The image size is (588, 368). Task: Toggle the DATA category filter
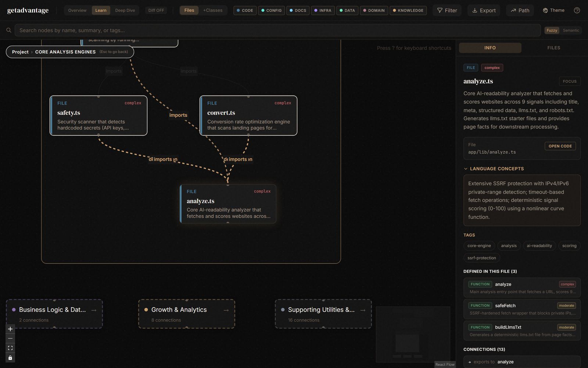(x=347, y=10)
